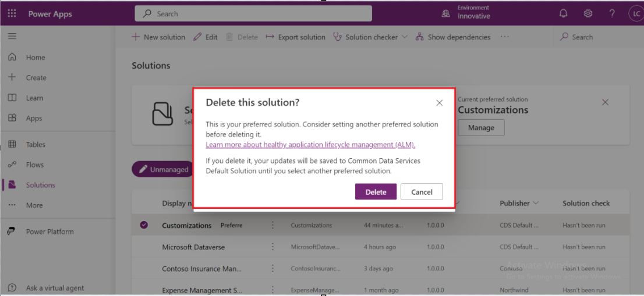Click the Environment Innovative picker
This screenshot has width=644, height=296.
coord(466,13)
